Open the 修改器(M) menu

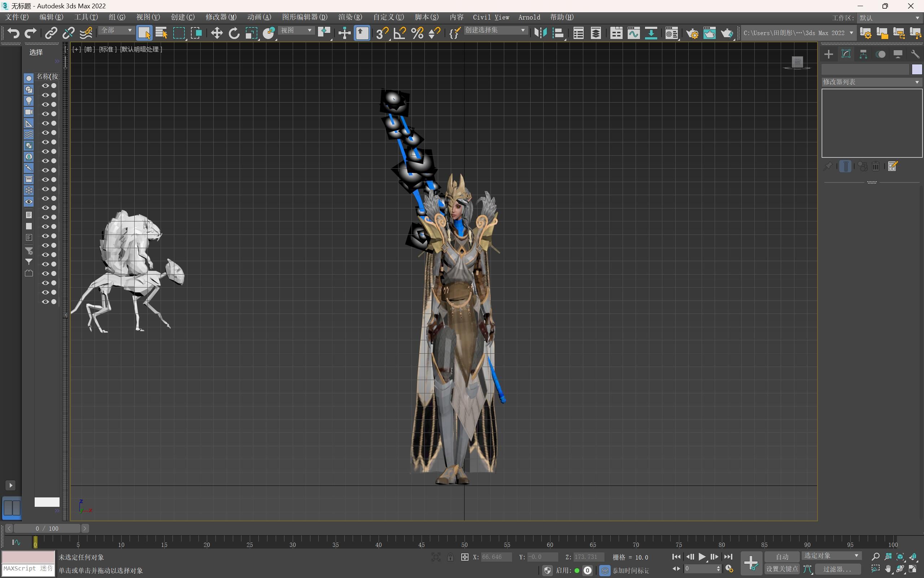(221, 17)
